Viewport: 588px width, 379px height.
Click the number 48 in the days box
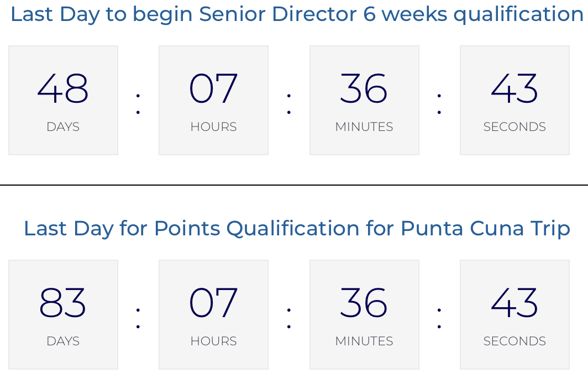click(x=63, y=88)
